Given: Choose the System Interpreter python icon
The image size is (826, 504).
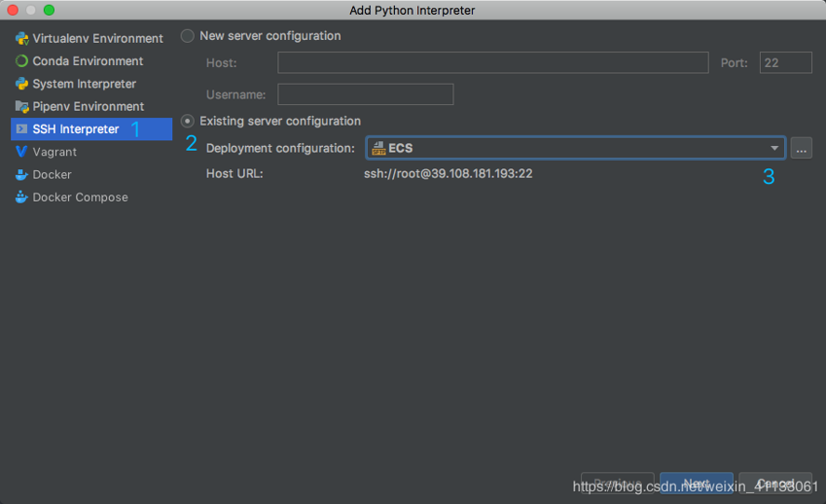Looking at the screenshot, I should (21, 84).
